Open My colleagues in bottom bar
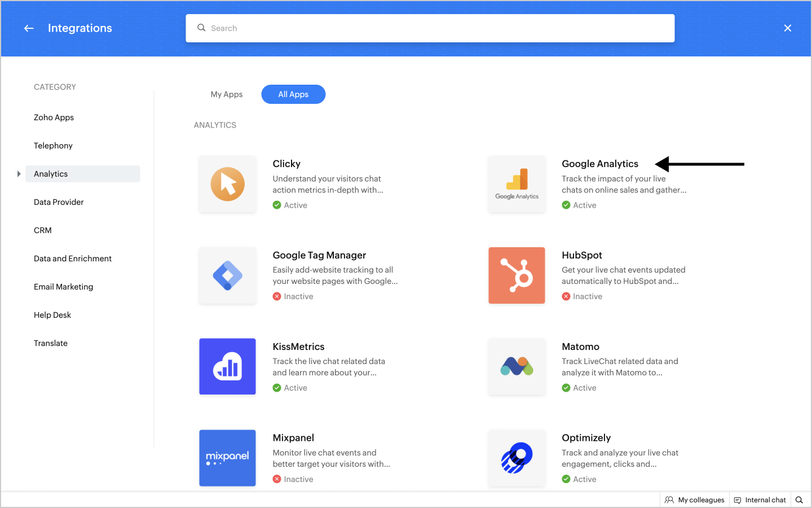 (x=694, y=500)
